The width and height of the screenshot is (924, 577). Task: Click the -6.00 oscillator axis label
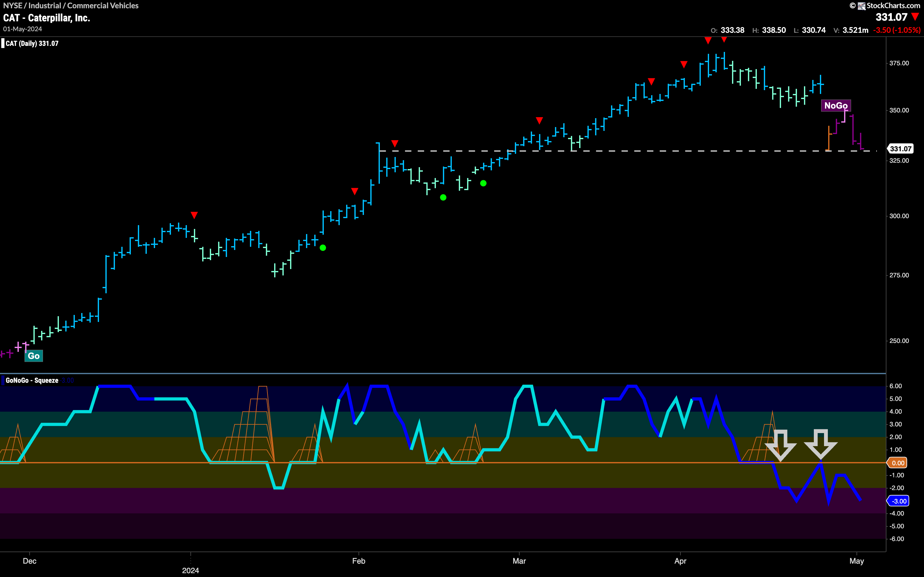pos(897,539)
